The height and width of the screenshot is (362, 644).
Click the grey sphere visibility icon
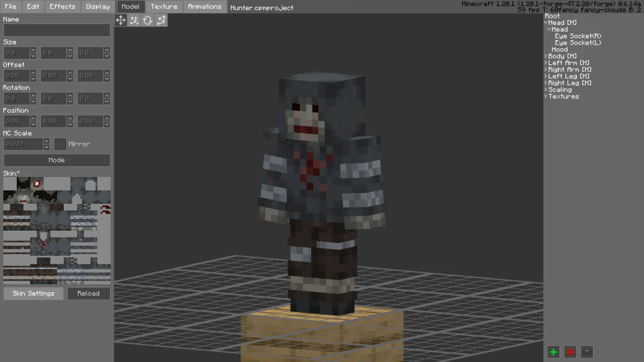(587, 352)
